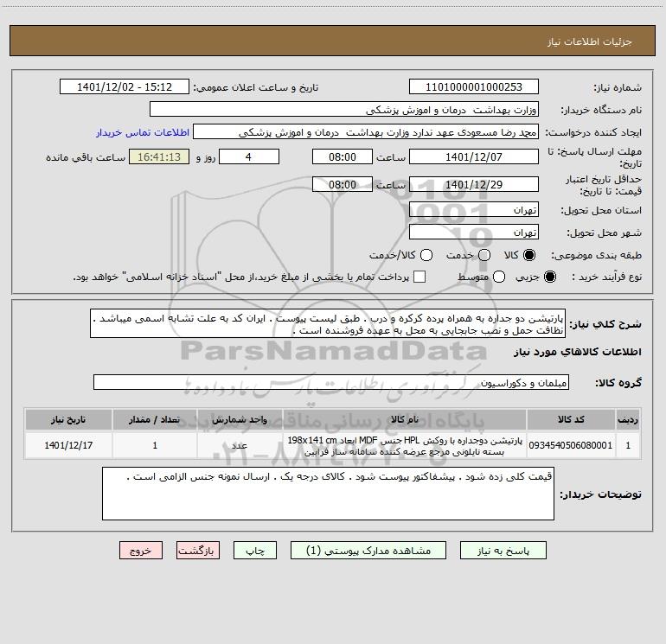Click the واحد شمارش column header

point(240,419)
